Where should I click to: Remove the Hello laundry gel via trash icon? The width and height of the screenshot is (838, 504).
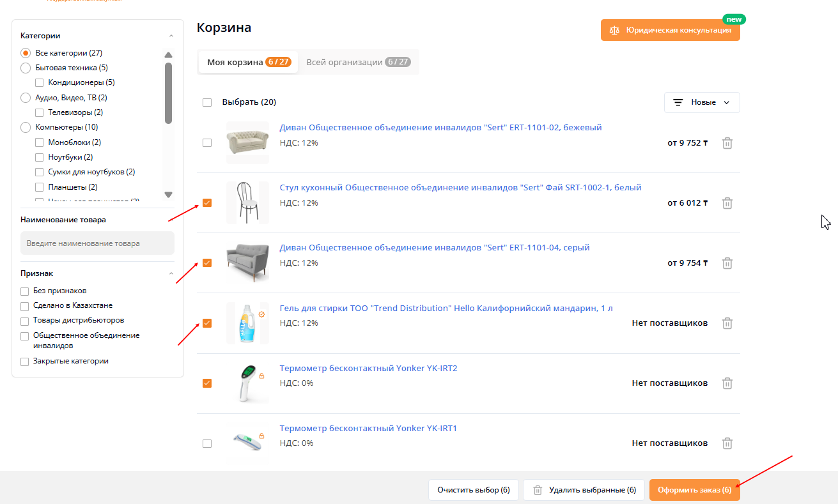pos(727,323)
